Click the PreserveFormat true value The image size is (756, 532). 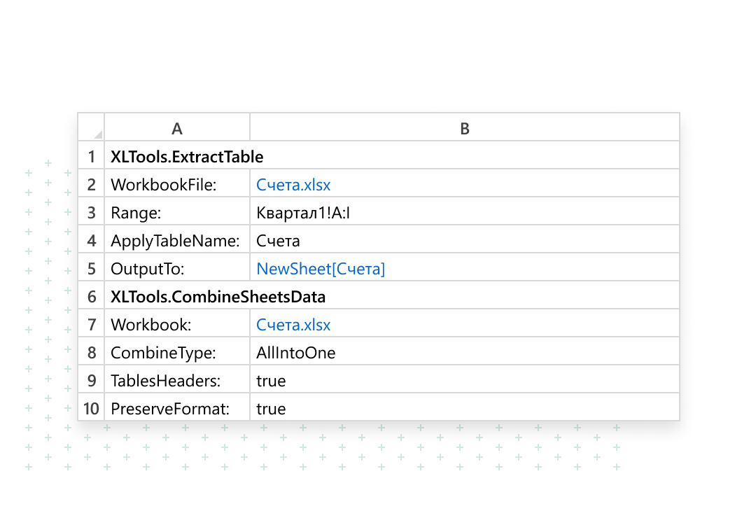pyautogui.click(x=271, y=409)
